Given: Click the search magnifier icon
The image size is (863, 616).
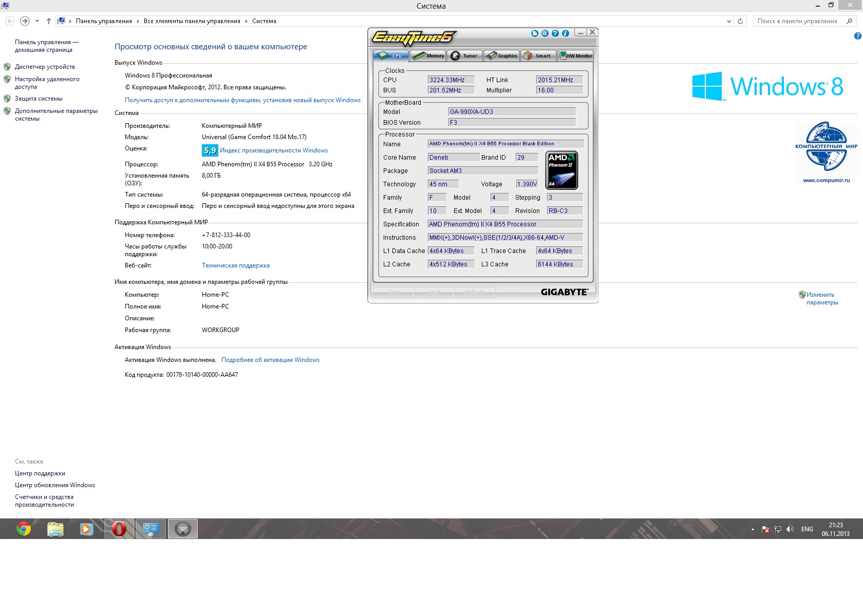Looking at the screenshot, I should point(850,21).
